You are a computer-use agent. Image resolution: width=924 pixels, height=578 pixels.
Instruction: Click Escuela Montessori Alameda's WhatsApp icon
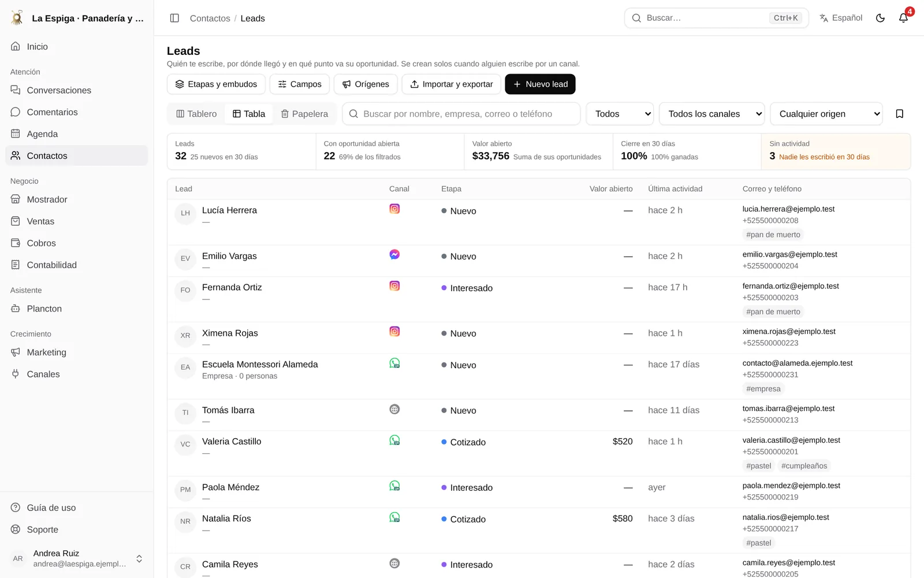394,363
